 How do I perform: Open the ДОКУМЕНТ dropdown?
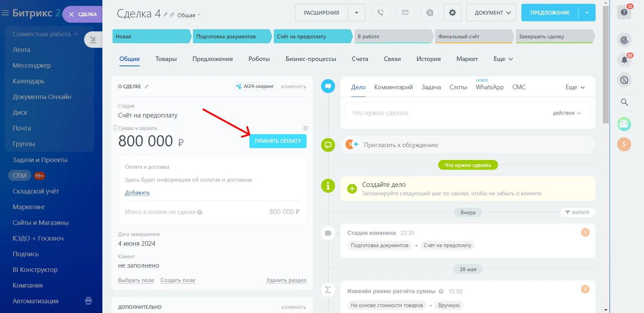pos(491,13)
